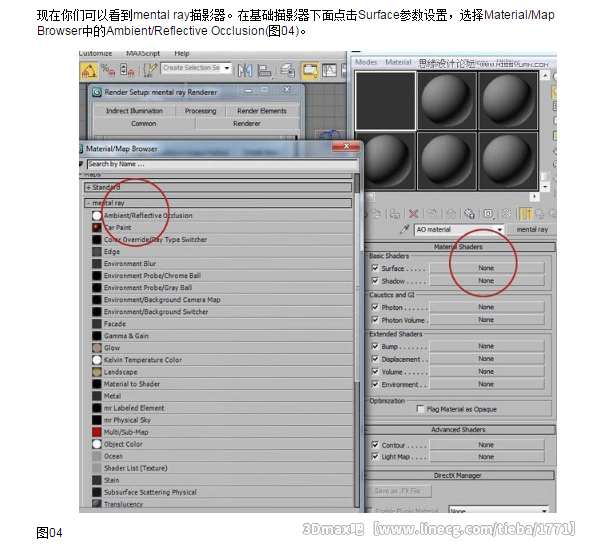Toggle the Angle Snap tool
Image resolution: width=615 pixels, height=548 pixels.
click(89, 71)
